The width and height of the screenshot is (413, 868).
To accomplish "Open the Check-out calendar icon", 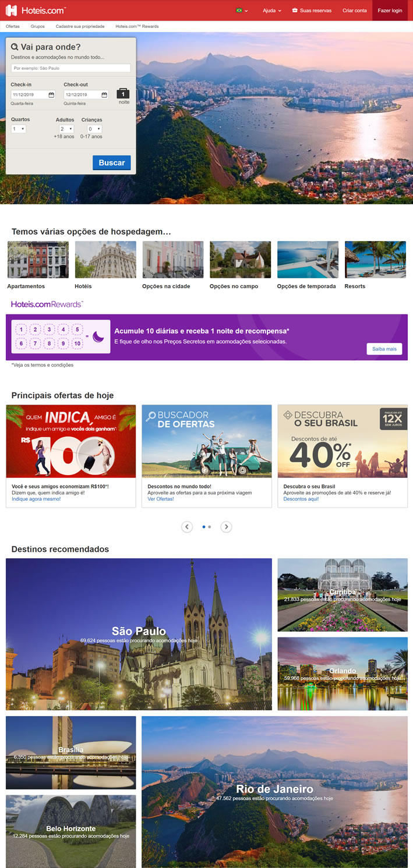I will click(105, 95).
